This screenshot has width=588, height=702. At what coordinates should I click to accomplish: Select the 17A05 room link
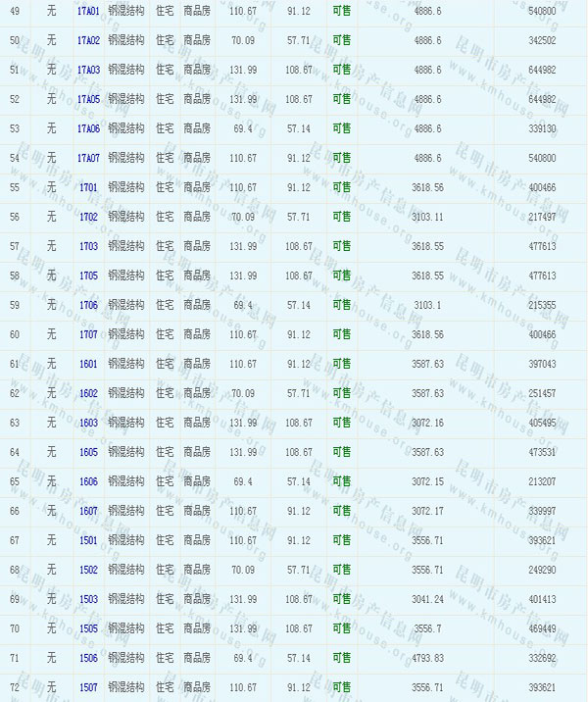pos(88,99)
